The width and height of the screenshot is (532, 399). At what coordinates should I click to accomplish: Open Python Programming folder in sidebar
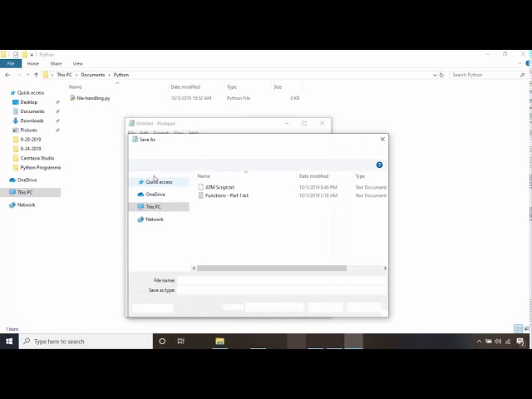[x=40, y=168]
